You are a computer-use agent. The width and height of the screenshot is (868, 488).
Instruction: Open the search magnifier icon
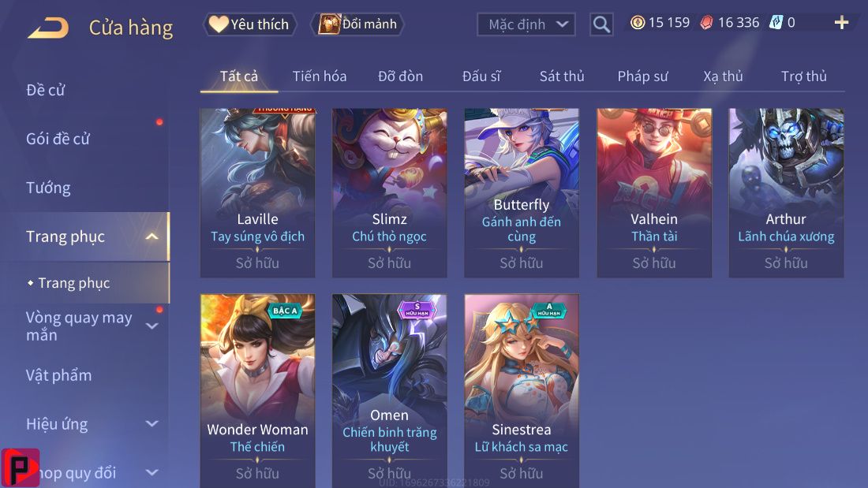601,24
